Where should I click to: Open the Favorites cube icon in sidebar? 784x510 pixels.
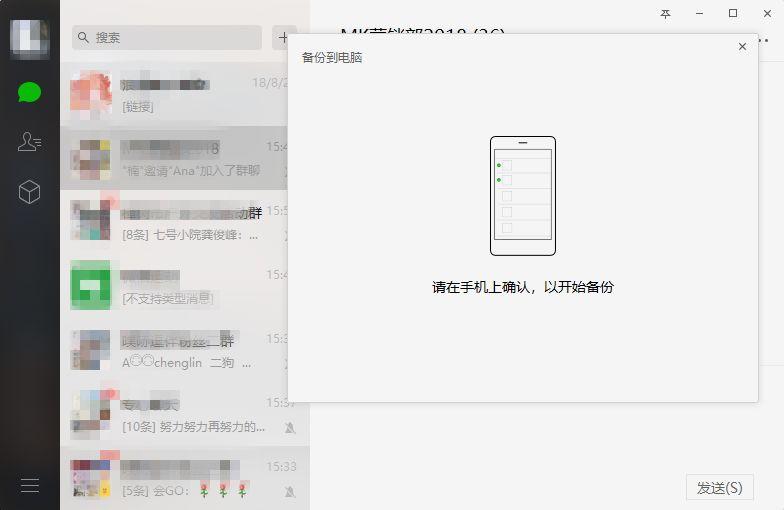pyautogui.click(x=30, y=192)
